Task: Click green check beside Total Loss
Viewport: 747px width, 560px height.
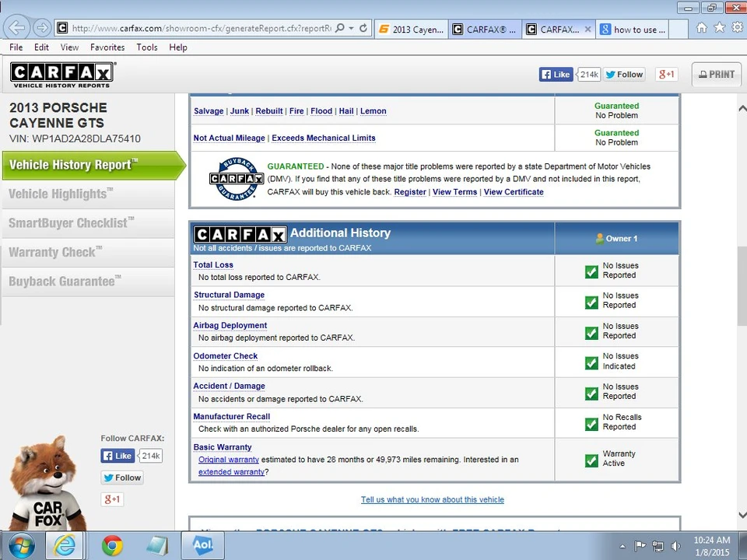Action: click(591, 271)
